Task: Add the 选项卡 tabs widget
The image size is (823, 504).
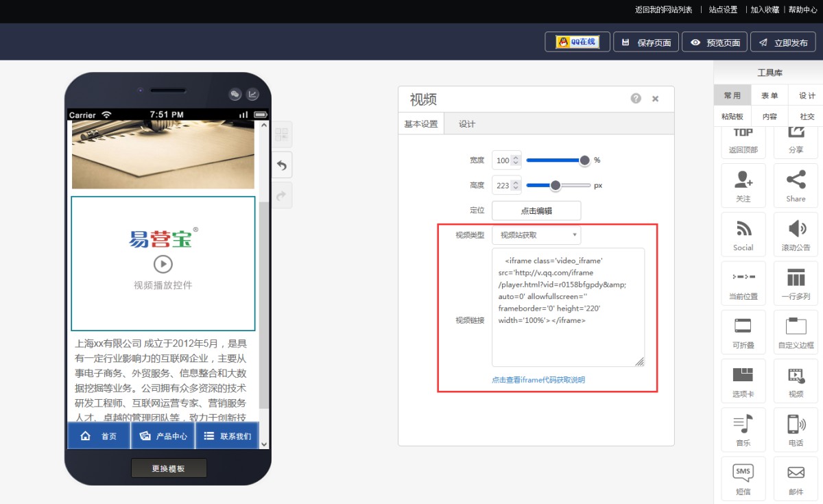Action: pyautogui.click(x=743, y=381)
